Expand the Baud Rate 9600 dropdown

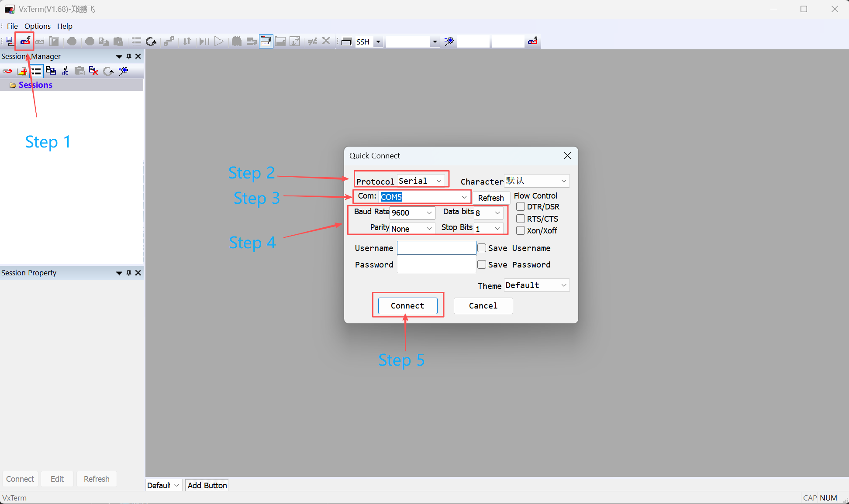pos(412,213)
